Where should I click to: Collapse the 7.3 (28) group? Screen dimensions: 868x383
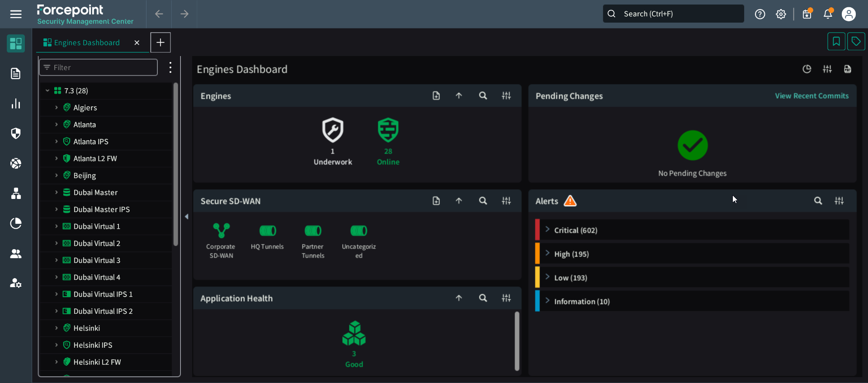pyautogui.click(x=47, y=91)
